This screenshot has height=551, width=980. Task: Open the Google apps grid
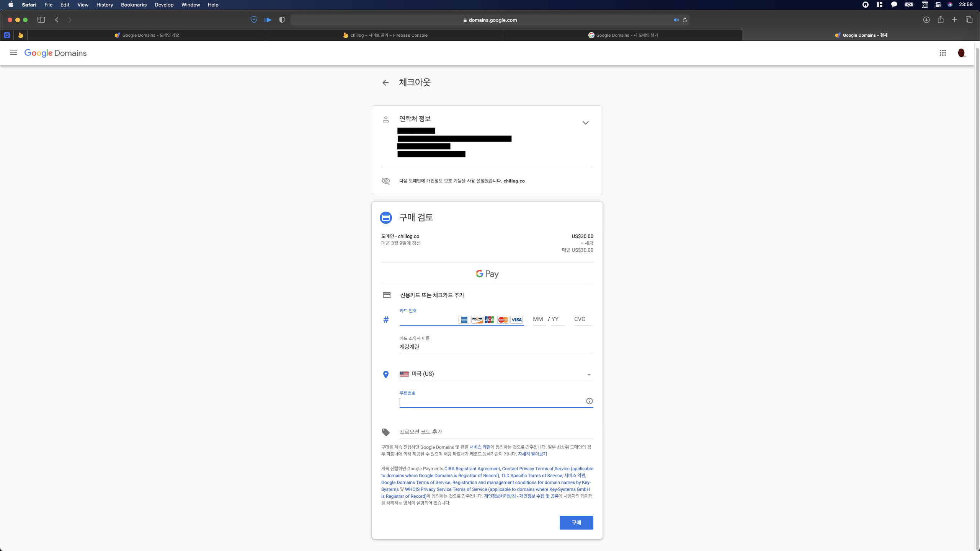pyautogui.click(x=942, y=53)
